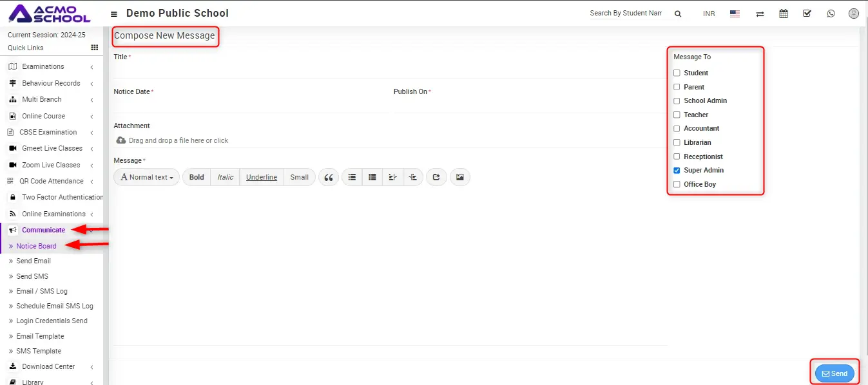Open the Normal text style dropdown

tap(148, 177)
